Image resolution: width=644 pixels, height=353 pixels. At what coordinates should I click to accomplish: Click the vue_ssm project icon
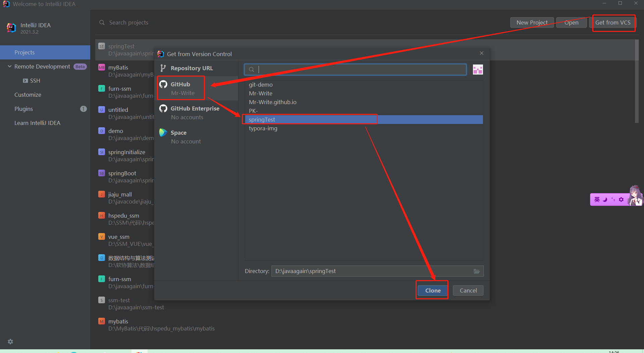102,236
